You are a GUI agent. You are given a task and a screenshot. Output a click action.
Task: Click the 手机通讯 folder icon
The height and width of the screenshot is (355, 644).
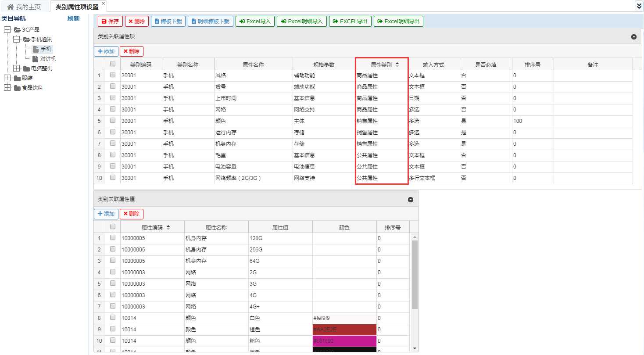26,39
